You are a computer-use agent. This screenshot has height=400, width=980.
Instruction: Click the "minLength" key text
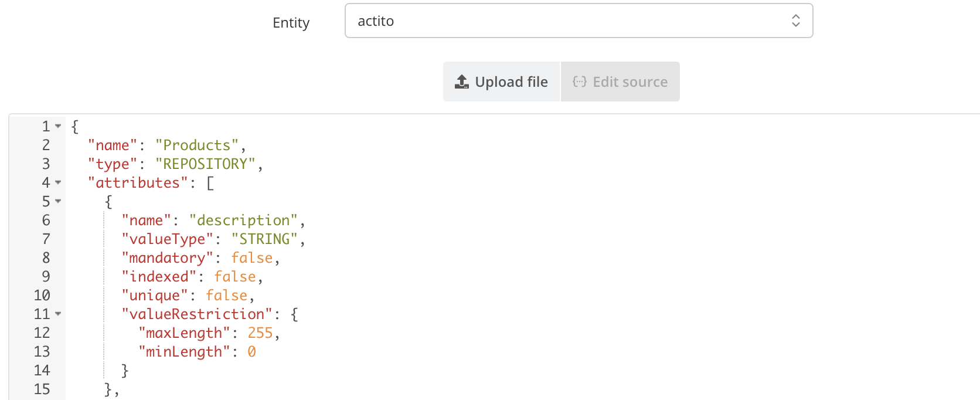[184, 351]
